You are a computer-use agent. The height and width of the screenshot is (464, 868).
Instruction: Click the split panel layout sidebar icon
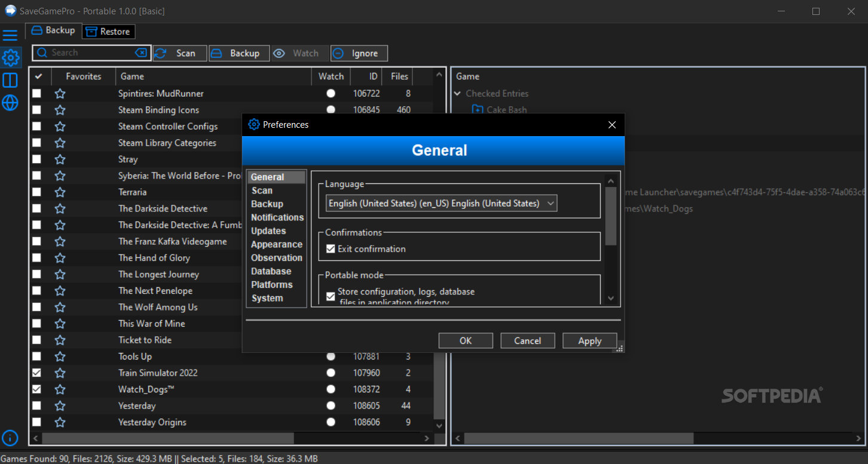pyautogui.click(x=10, y=80)
